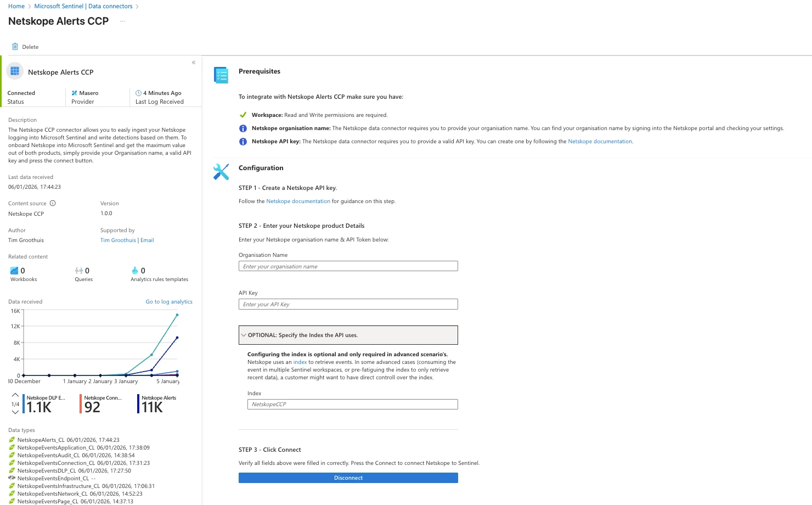This screenshot has height=505, width=812.
Task: Select the Netskope CCP content source value
Action: point(26,214)
